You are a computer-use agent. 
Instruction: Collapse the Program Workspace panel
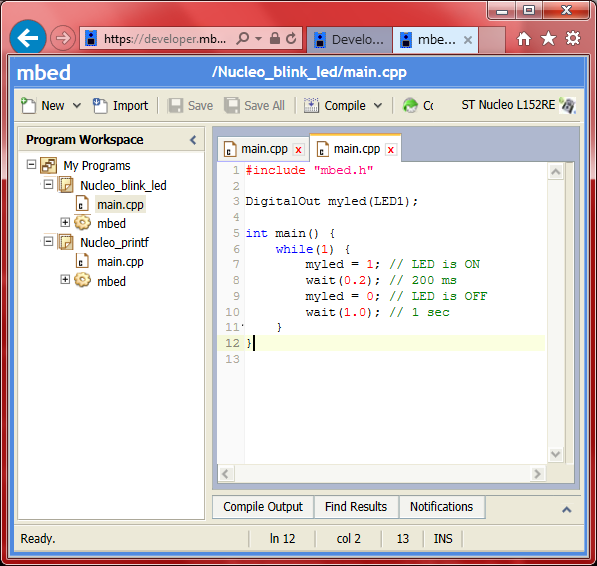(x=193, y=140)
